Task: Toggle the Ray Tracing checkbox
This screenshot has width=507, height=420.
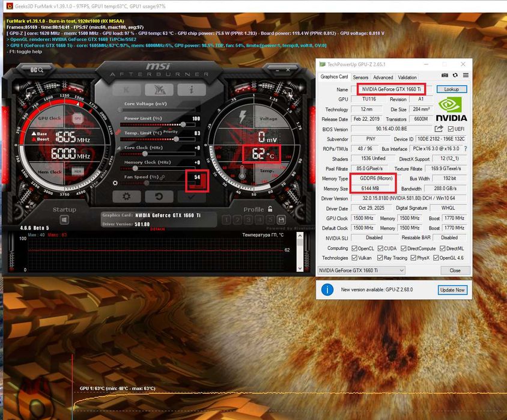Action: click(380, 258)
